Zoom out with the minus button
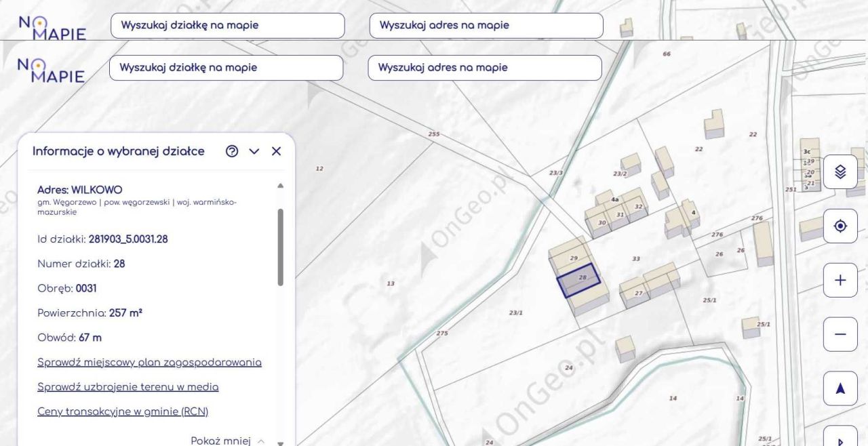The height and width of the screenshot is (446, 868). pyautogui.click(x=840, y=334)
